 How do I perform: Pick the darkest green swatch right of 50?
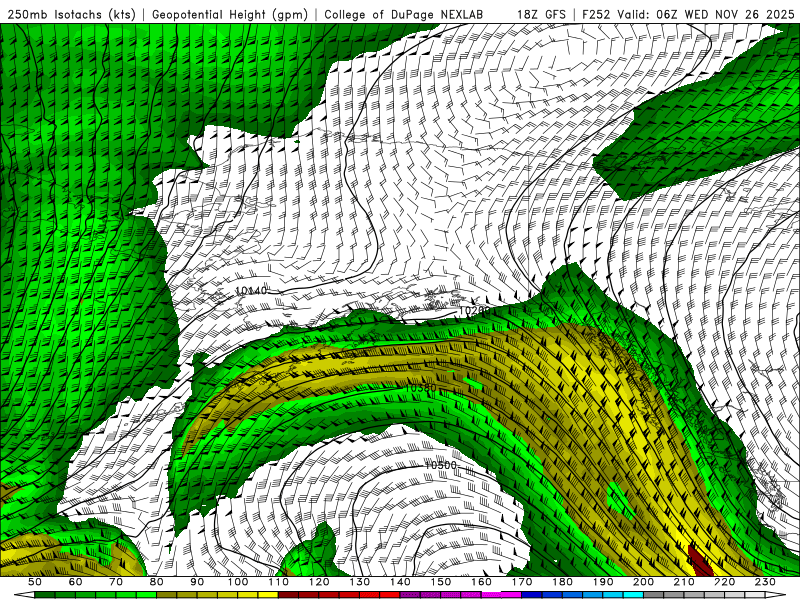pos(45,595)
